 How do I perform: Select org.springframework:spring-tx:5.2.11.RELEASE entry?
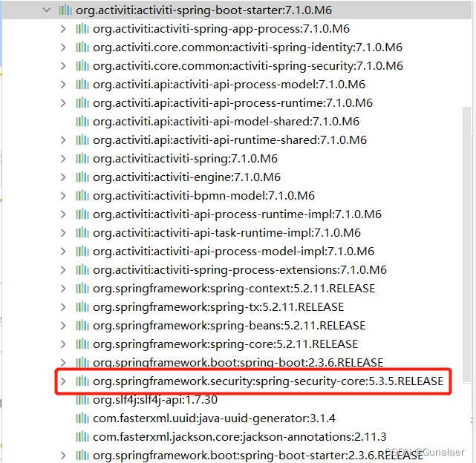click(x=218, y=307)
